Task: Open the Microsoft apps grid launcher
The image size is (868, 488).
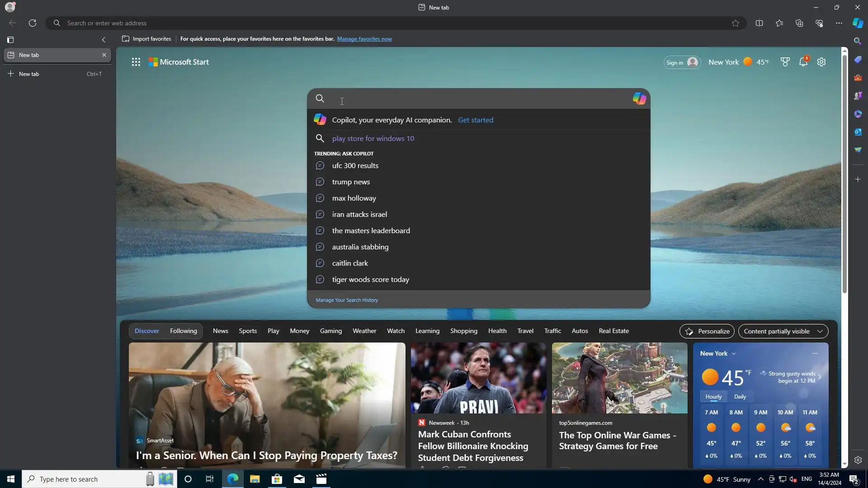Action: [x=136, y=62]
